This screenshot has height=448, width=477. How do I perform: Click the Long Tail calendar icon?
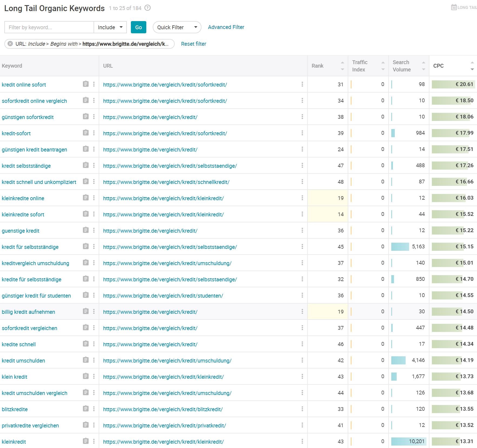pos(454,8)
